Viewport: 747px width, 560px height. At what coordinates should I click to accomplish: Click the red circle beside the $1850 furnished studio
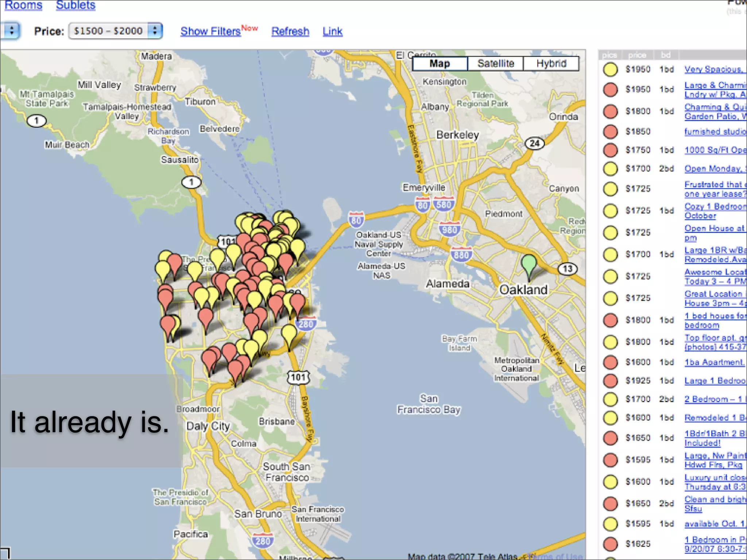(x=610, y=132)
